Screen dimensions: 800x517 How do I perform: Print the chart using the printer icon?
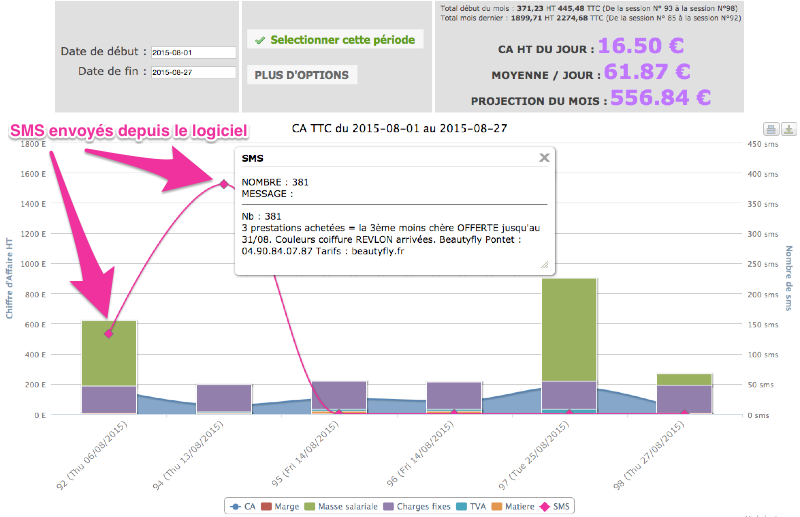(771, 129)
